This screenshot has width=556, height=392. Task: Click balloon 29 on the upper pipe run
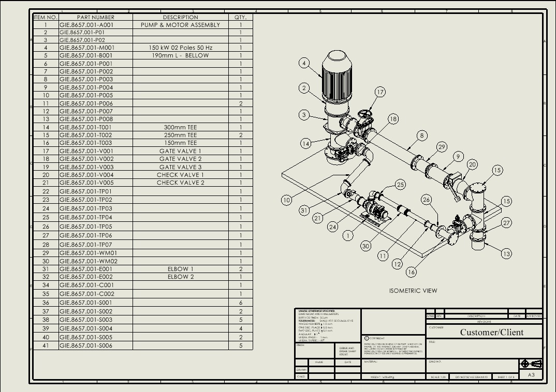pos(441,147)
